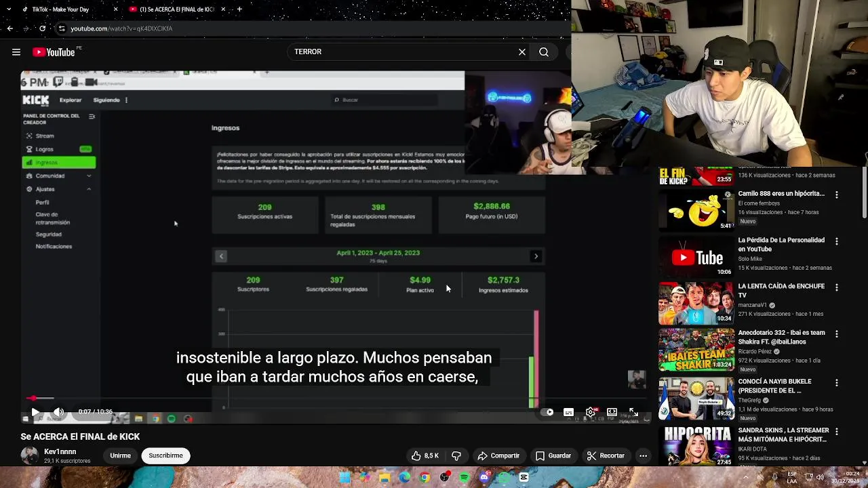This screenshot has height=488, width=868.
Task: Open LA LENTA CAÍDA DE ENCHUFE TV title
Action: (781, 291)
